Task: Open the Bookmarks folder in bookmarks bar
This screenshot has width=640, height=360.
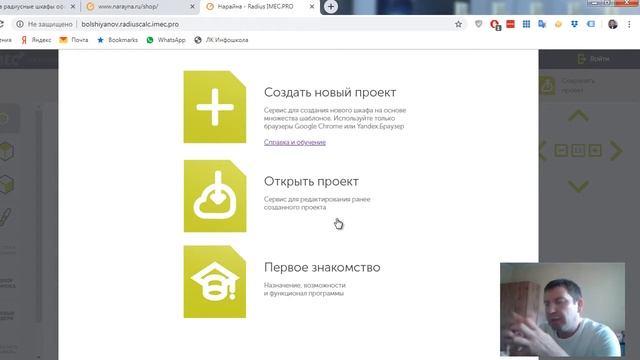Action: click(117, 40)
